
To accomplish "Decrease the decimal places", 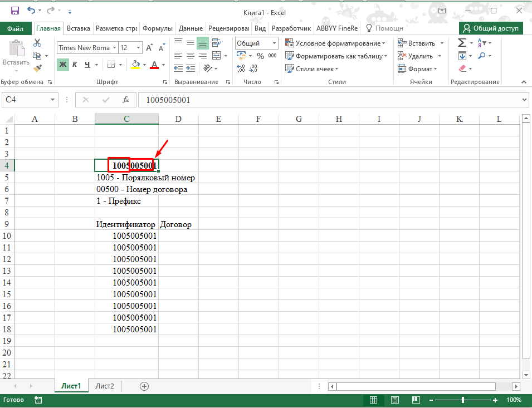I will (253, 68).
